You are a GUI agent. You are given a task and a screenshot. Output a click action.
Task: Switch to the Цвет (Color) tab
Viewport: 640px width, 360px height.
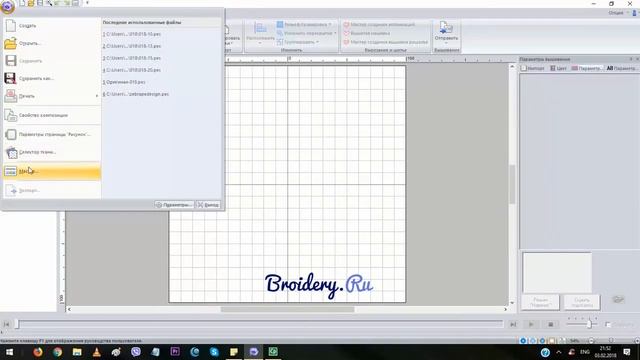click(x=558, y=68)
